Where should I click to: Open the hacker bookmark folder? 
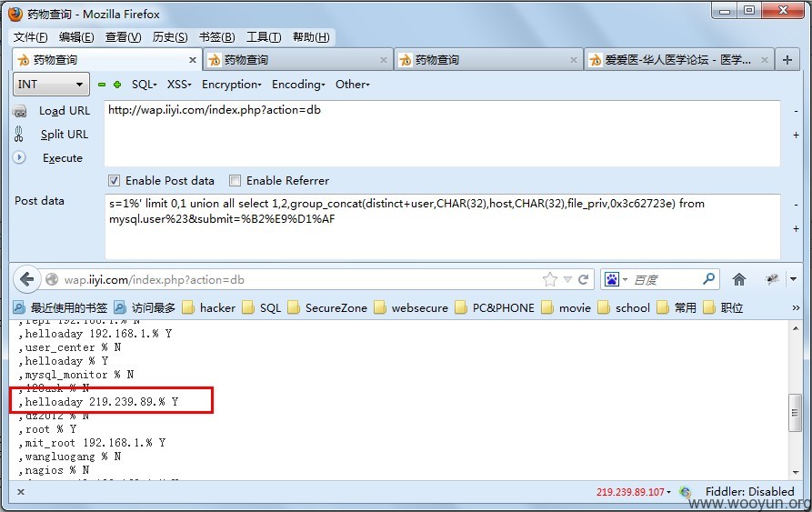[x=209, y=308]
